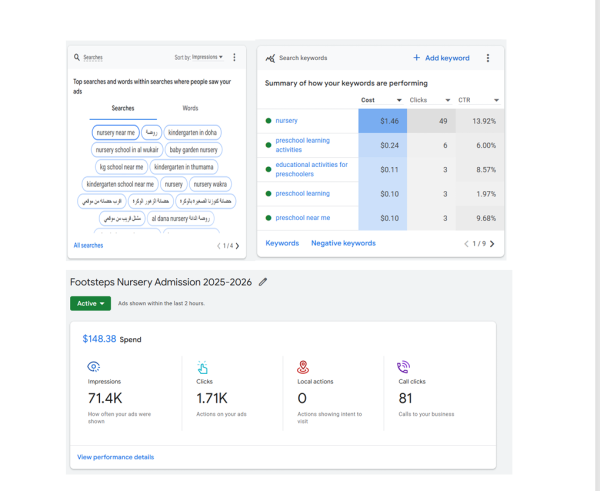The image size is (600, 491).
Task: Click the $1.46 cost cell
Action: pos(383,121)
